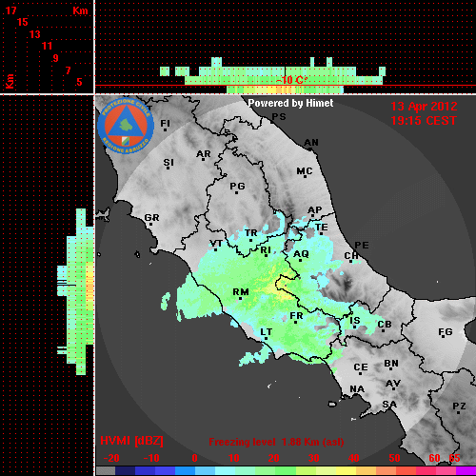Viewport: 476px width, 476px height.
Task: Click the PG city label
Action: pyautogui.click(x=237, y=186)
